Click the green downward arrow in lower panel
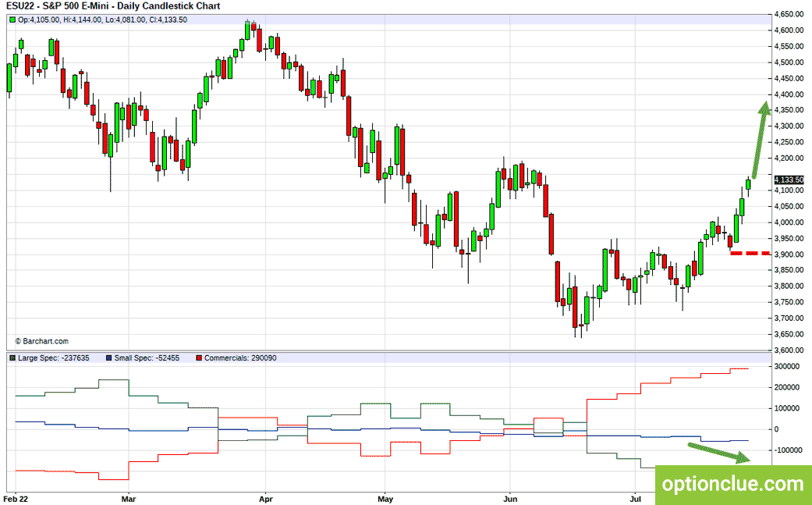 tap(719, 452)
